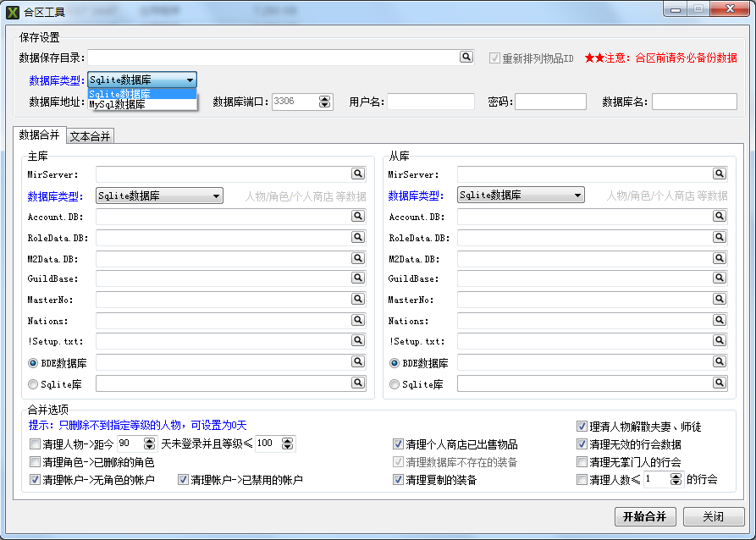756x540 pixels.
Task: Browse for 主库 M2Data.DB file
Action: (356, 258)
